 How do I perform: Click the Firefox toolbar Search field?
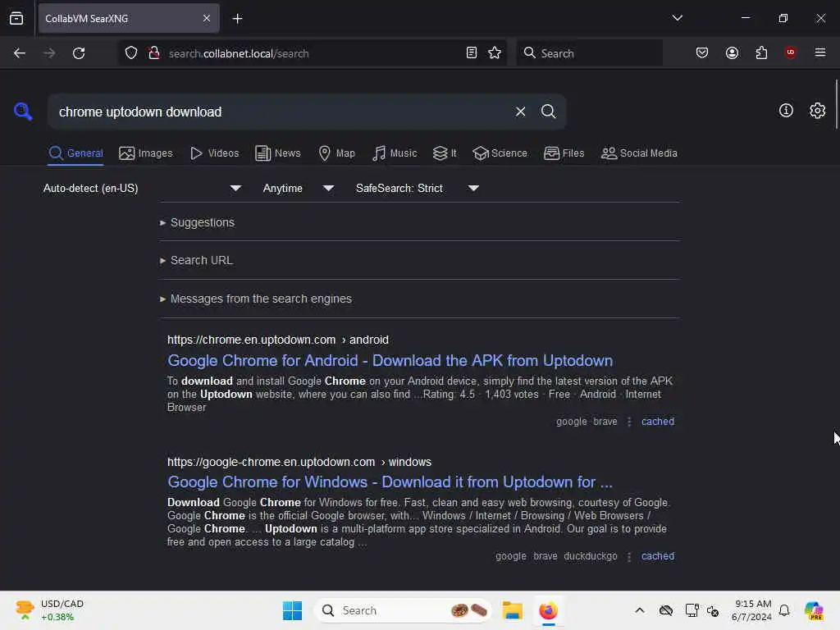(589, 53)
